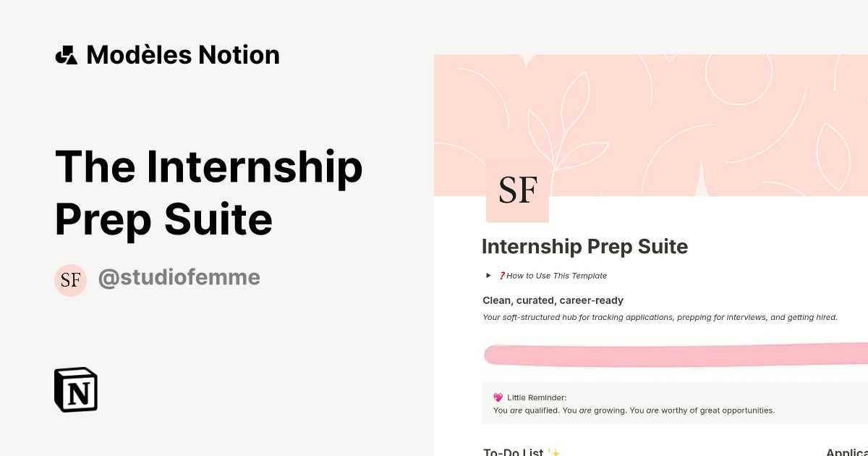This screenshot has height=456, width=868.
Task: Click the Internship Prep Suite page title
Action: (x=584, y=246)
